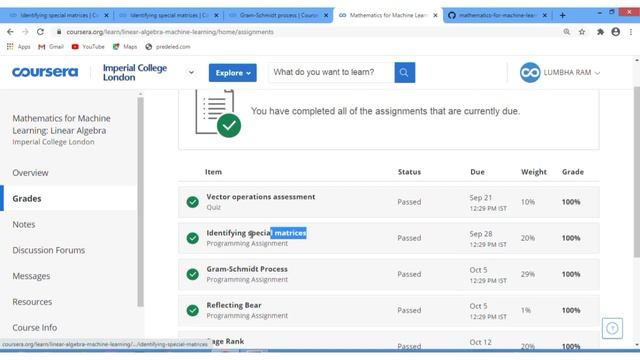Open Resources in the course sidebar
640x360 pixels.
[32, 302]
